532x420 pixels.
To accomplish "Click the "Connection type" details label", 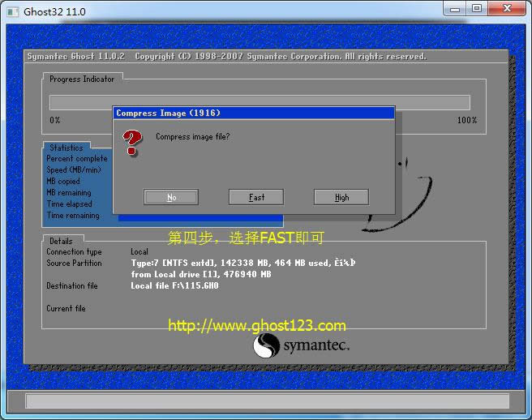I will point(74,251).
